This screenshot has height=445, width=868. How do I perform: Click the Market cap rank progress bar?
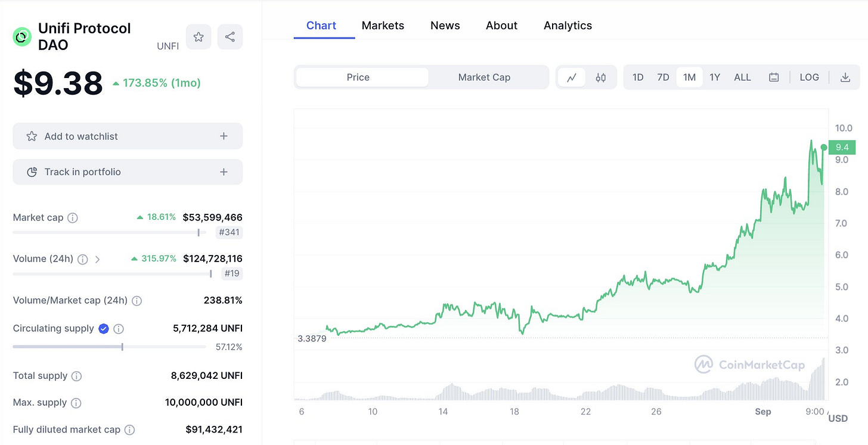click(110, 232)
